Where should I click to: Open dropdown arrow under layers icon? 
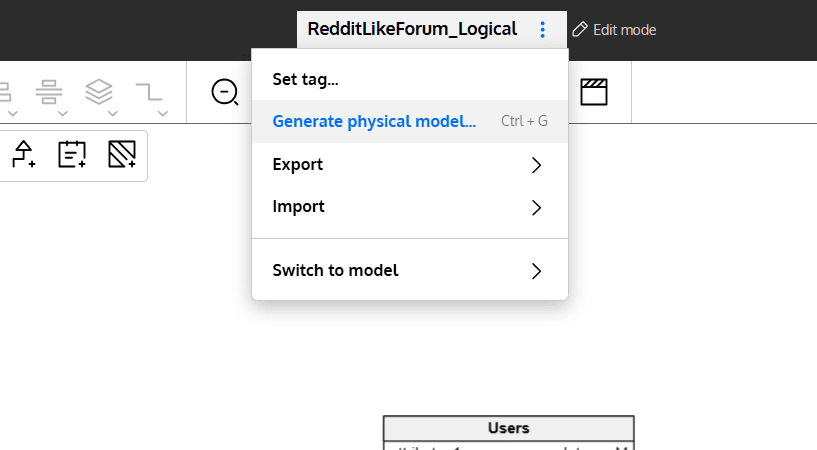click(113, 112)
